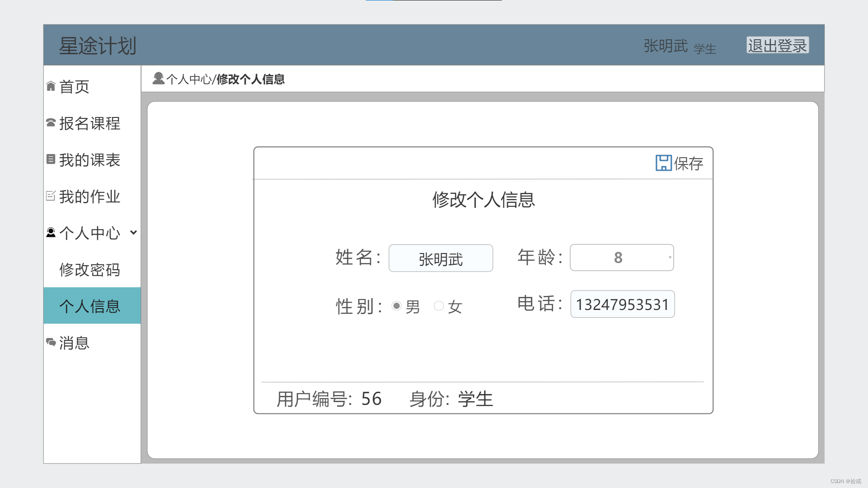Go to 报名课程 in the sidebar
This screenshot has width=868, height=488.
coord(90,123)
